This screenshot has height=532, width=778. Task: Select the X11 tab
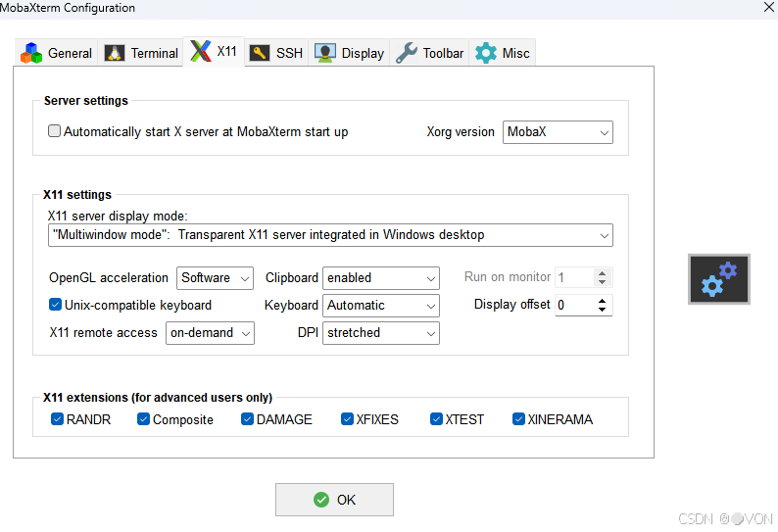click(214, 51)
